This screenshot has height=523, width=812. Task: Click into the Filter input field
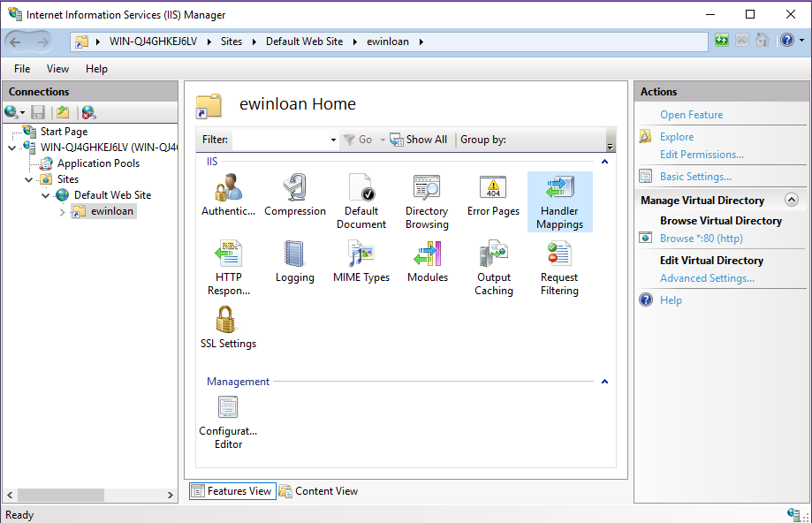(280, 140)
